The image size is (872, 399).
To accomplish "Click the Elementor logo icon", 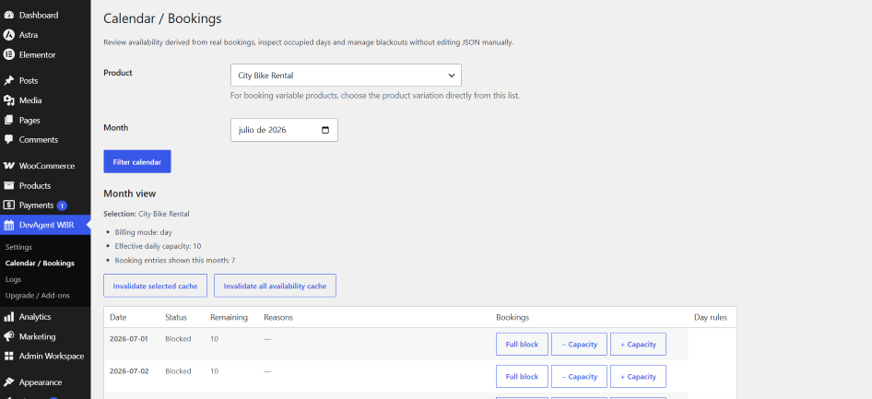I will pos(8,55).
